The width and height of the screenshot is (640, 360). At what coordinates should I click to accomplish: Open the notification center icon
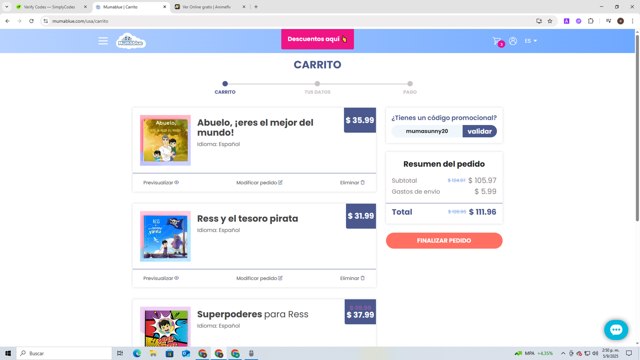(x=629, y=353)
